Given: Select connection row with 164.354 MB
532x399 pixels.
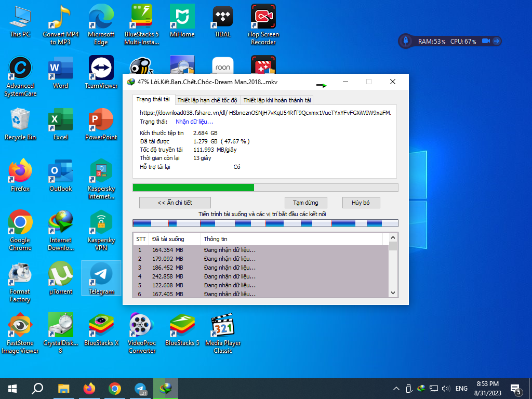Looking at the screenshot, I should pos(261,250).
